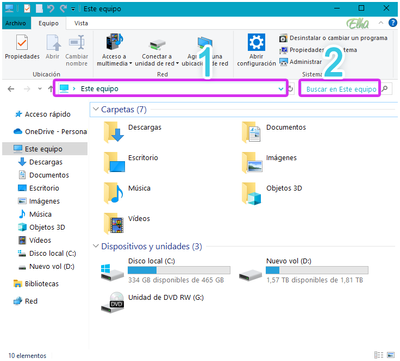Click the title bar properties checkmark icon
Viewport: 400px width, 361px height.
[x=27, y=8]
